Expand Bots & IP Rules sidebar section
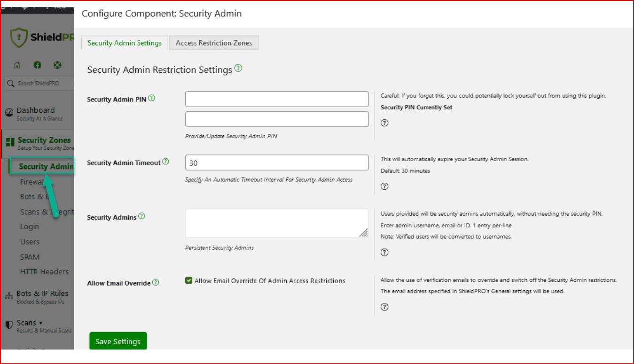This screenshot has width=634, height=364. [x=42, y=294]
